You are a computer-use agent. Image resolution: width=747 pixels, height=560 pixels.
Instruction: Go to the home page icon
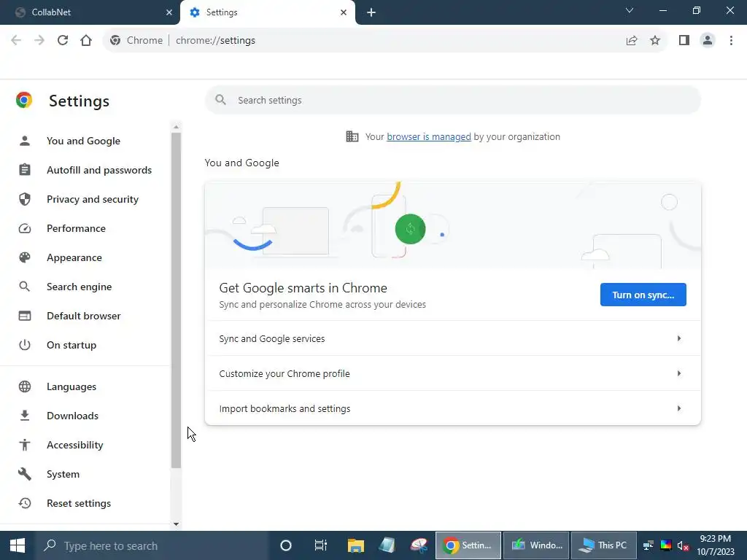[86, 41]
